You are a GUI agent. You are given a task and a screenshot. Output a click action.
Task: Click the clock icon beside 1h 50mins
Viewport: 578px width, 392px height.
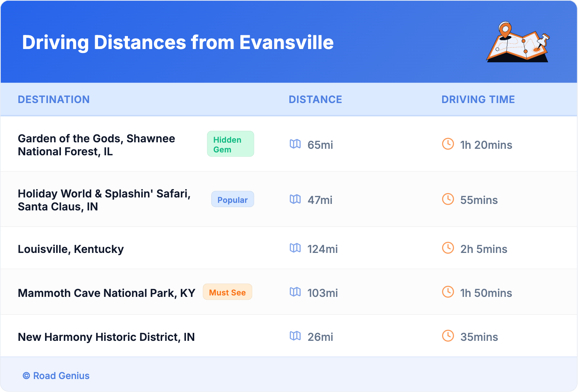pos(448,292)
